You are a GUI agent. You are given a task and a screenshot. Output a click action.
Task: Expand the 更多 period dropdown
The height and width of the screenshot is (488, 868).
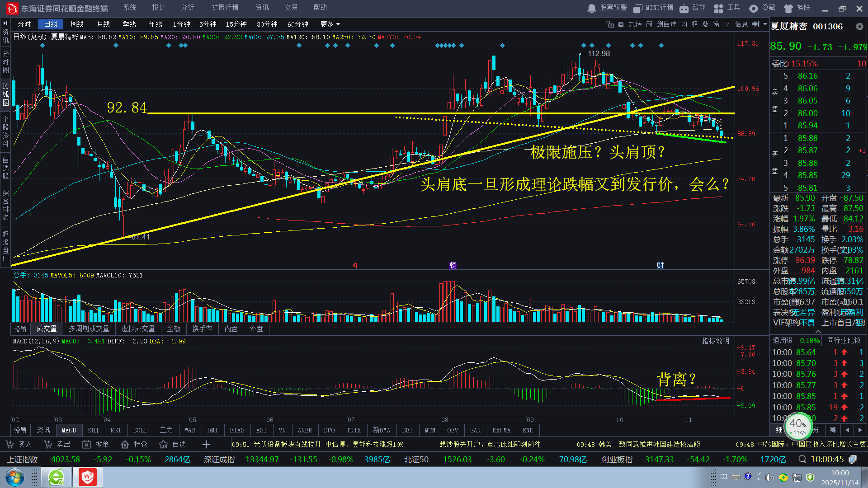coord(330,24)
